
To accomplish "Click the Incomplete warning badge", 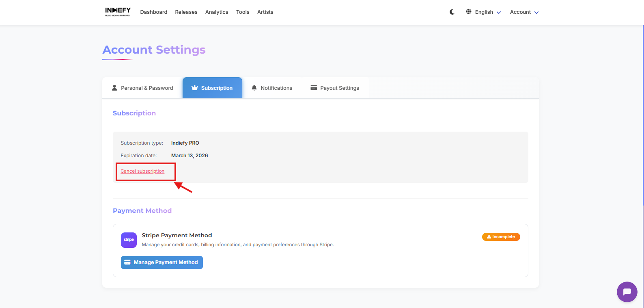I will pos(501,237).
